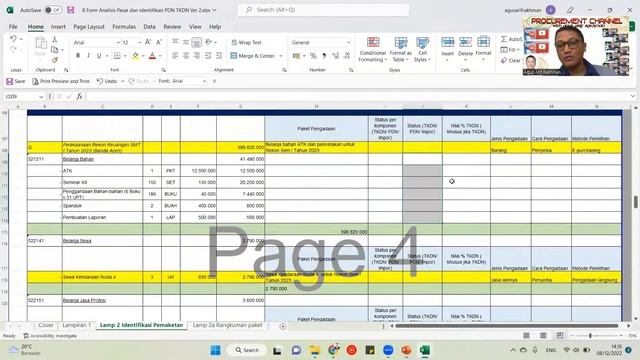Switch to the Data tab
640x360 pixels.
149,27
